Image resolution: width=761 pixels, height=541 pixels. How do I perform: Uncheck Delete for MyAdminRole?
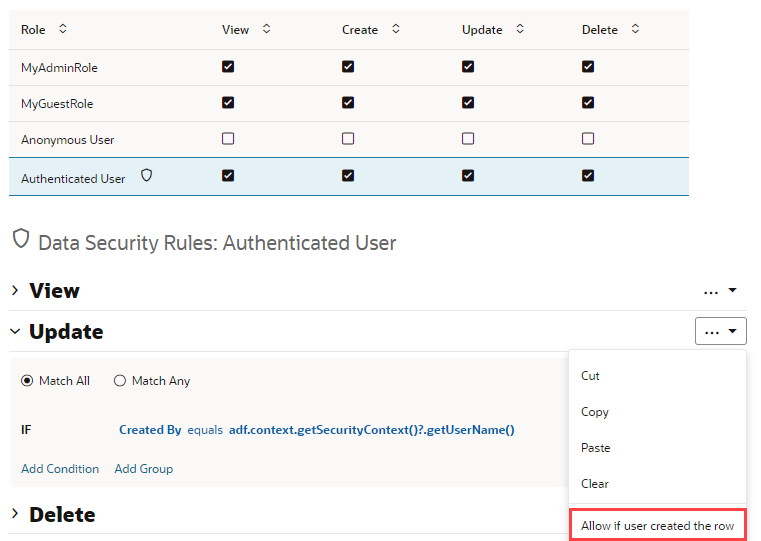[588, 66]
